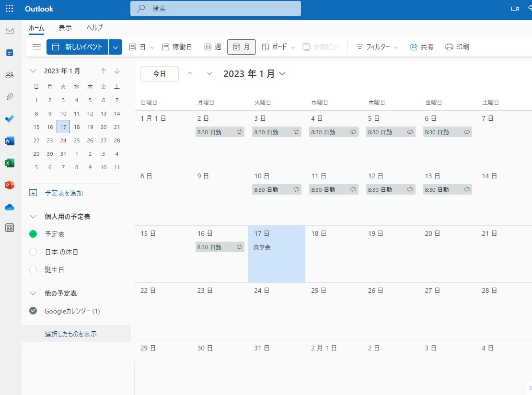The width and height of the screenshot is (532, 395).
Task: Enable the 日本の休日 calendar
Action: point(33,252)
